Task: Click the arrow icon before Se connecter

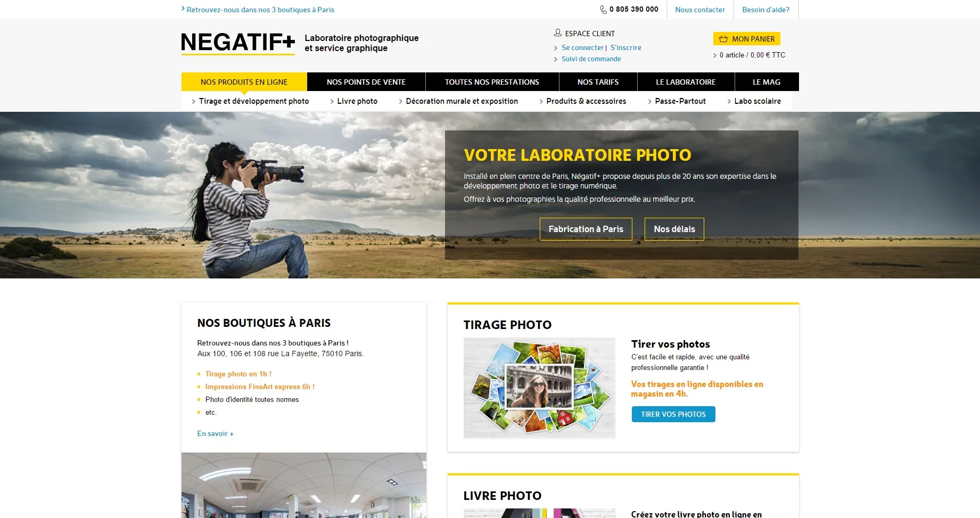Action: click(556, 48)
